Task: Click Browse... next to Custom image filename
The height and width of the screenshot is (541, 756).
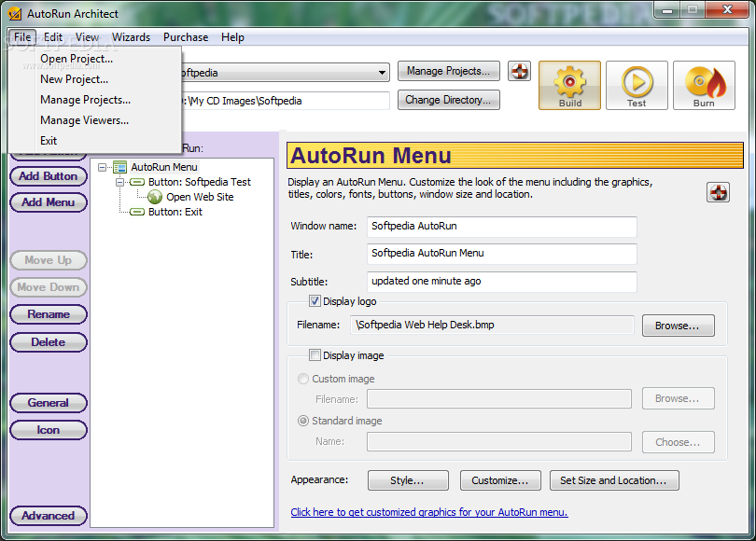Action: (678, 398)
